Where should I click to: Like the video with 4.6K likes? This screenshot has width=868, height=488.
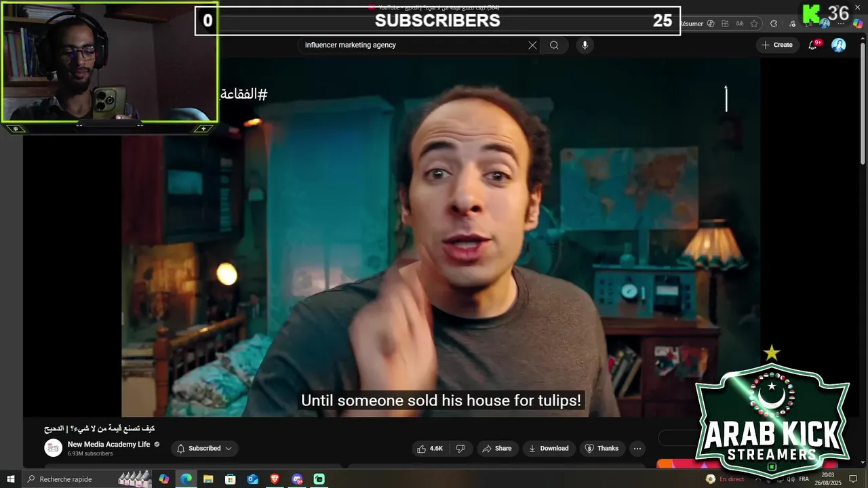click(x=430, y=449)
